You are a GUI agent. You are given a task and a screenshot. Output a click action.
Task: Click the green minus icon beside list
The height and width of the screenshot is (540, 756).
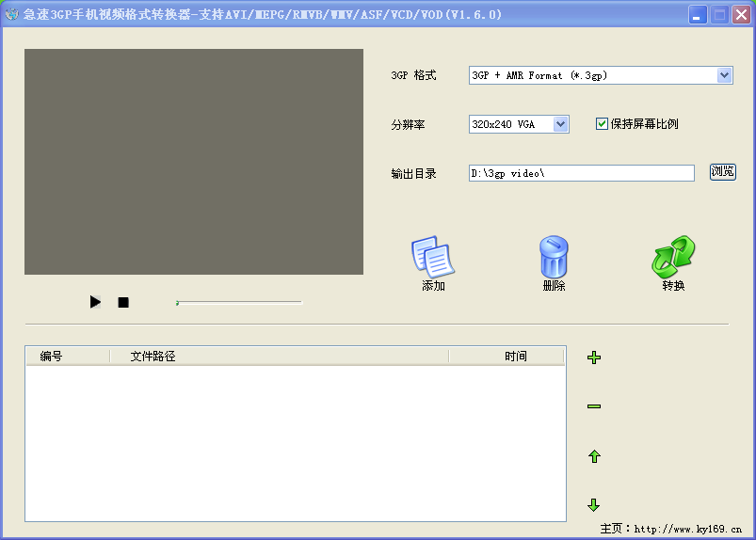point(594,406)
